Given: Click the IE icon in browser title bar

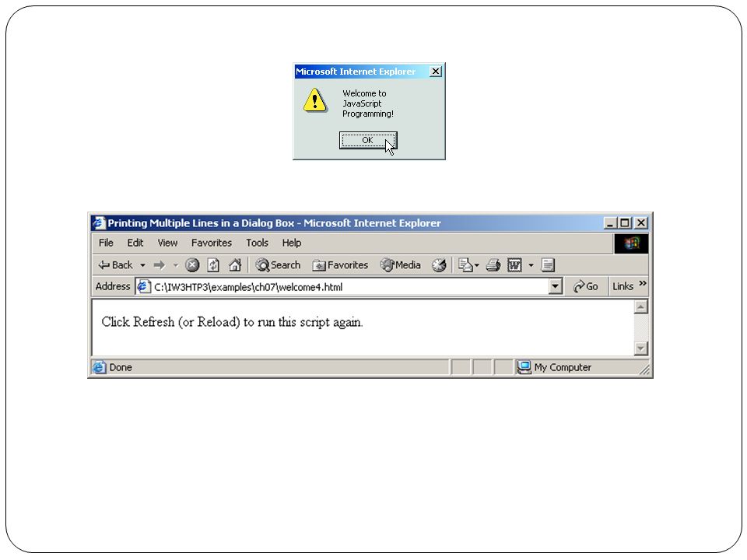Looking at the screenshot, I should pos(99,223).
